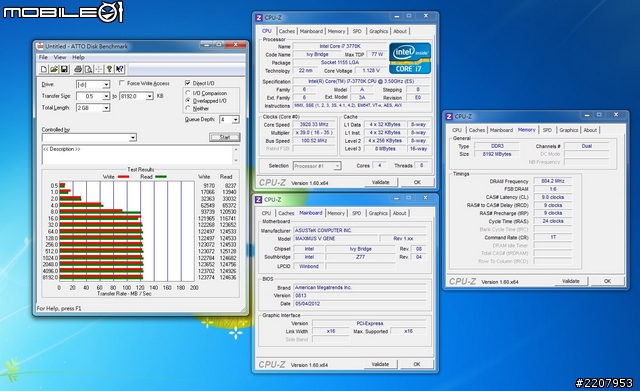Viewport: 640px width, 391px height.
Task: Open the File menu in ATTO
Action: coord(43,58)
